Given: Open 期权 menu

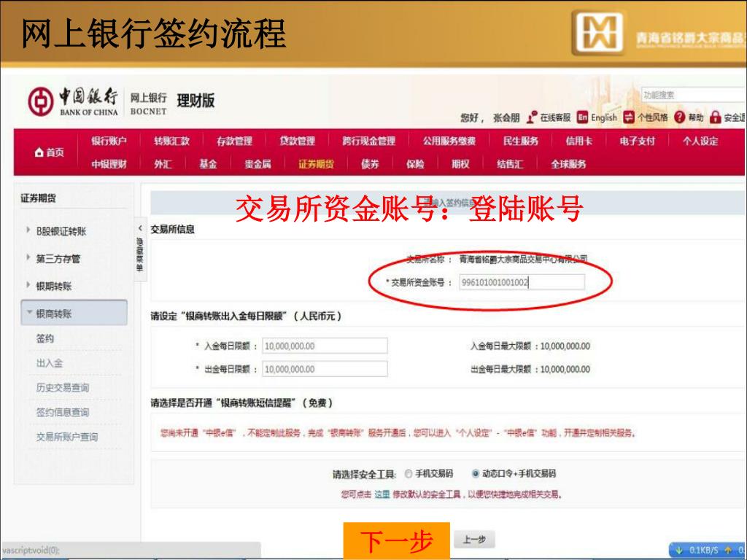Looking at the screenshot, I should point(460,164).
